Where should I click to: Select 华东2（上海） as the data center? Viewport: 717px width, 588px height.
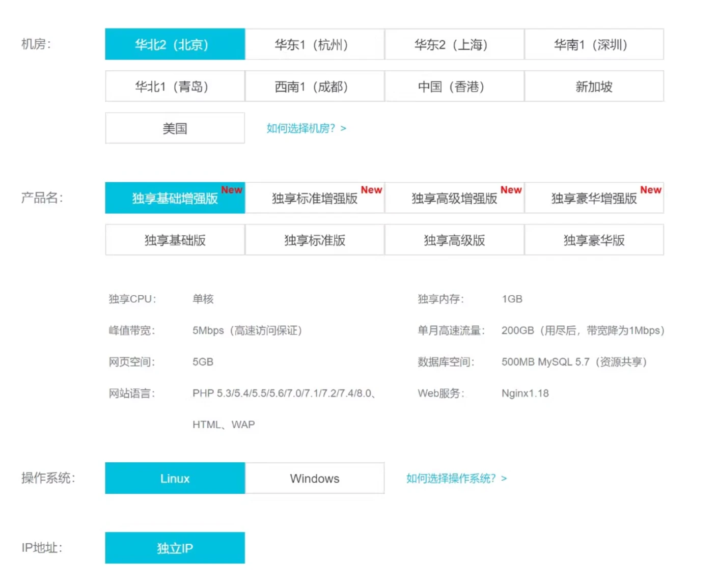454,44
